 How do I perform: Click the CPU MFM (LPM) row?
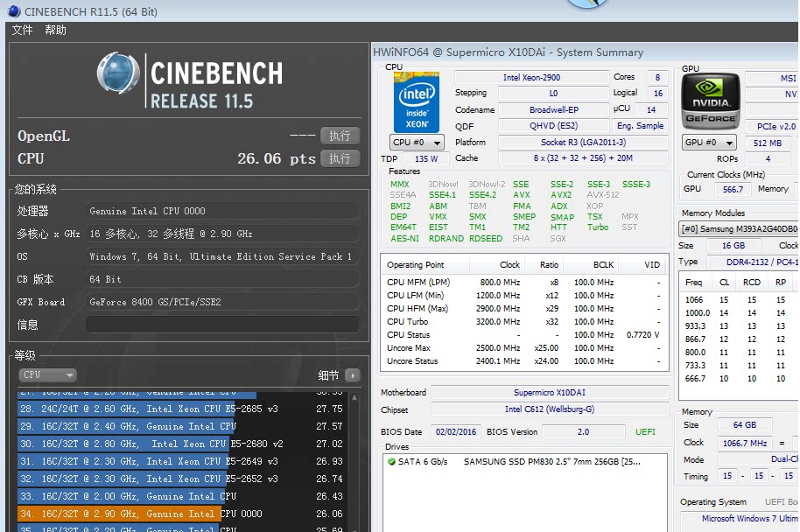tap(524, 282)
